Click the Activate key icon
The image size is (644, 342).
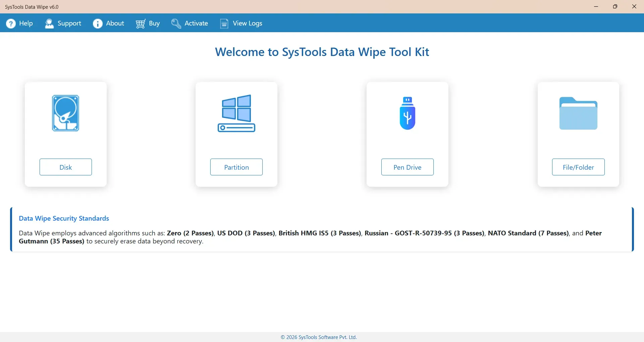tap(176, 23)
